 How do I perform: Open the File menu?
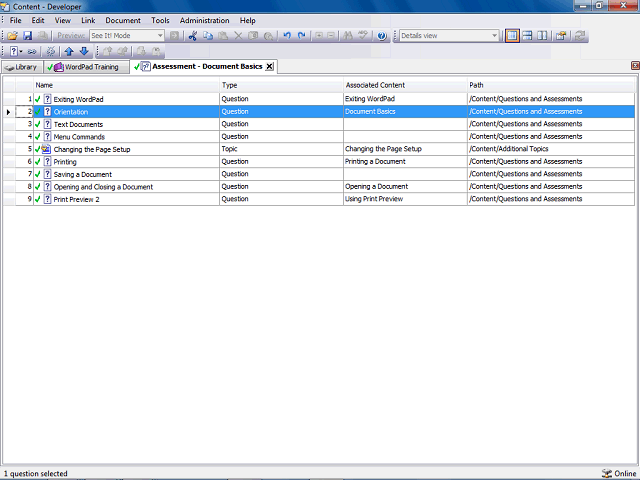16,20
